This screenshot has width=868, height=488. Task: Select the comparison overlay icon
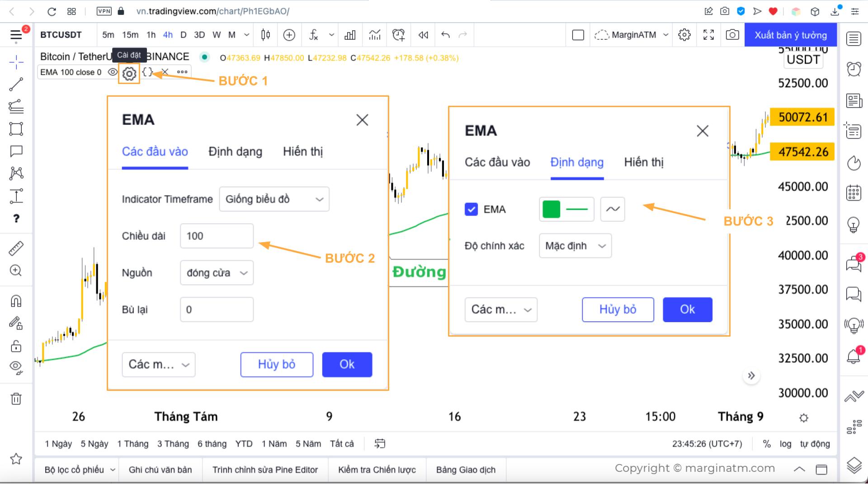288,34
